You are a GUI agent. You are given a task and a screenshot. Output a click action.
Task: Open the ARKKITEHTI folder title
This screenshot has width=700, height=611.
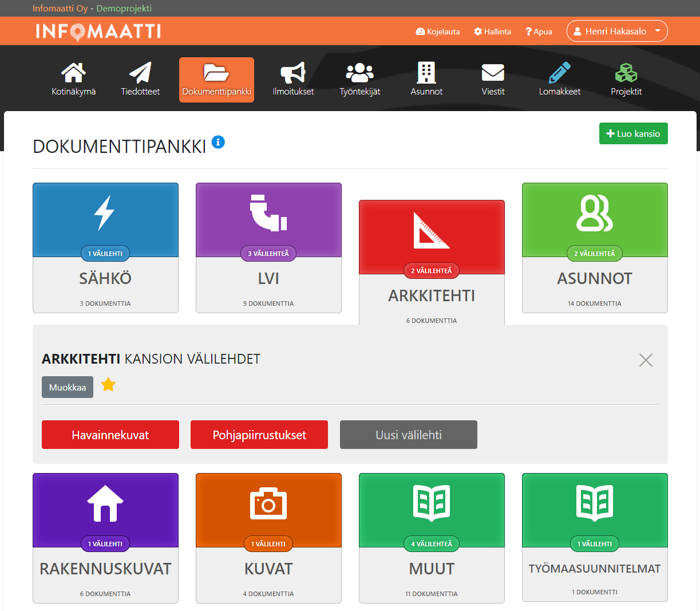[432, 295]
